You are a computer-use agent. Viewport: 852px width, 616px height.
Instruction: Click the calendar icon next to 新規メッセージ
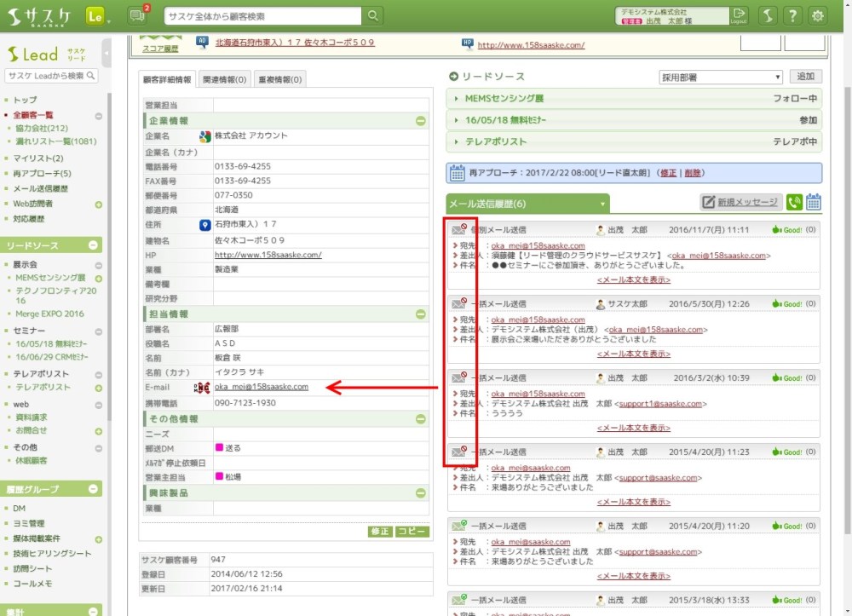(x=814, y=202)
